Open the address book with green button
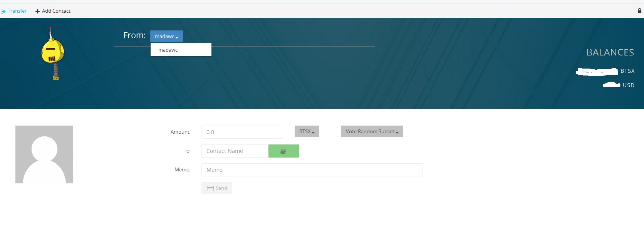 [x=283, y=151]
